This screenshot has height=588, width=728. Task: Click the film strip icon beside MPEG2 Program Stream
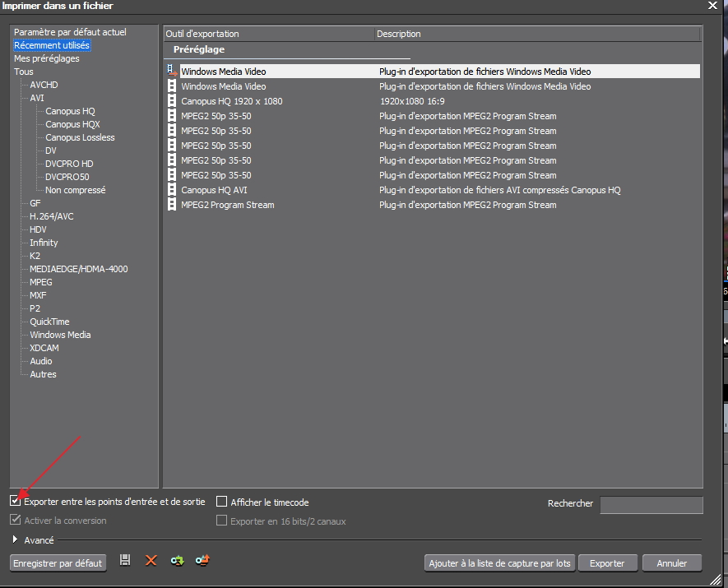(172, 205)
